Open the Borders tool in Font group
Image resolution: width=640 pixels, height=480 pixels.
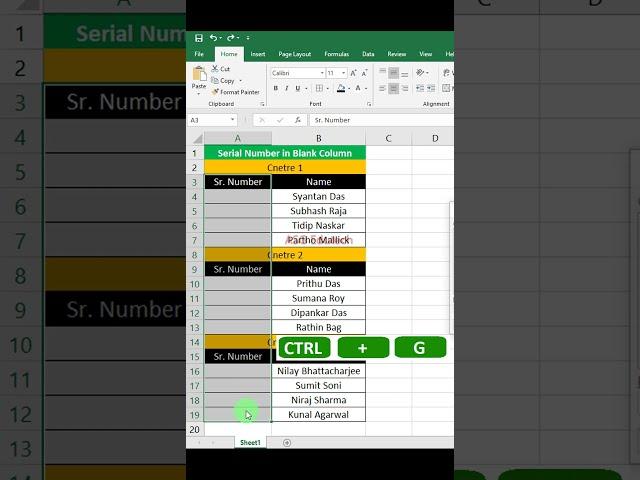pyautogui.click(x=318, y=89)
